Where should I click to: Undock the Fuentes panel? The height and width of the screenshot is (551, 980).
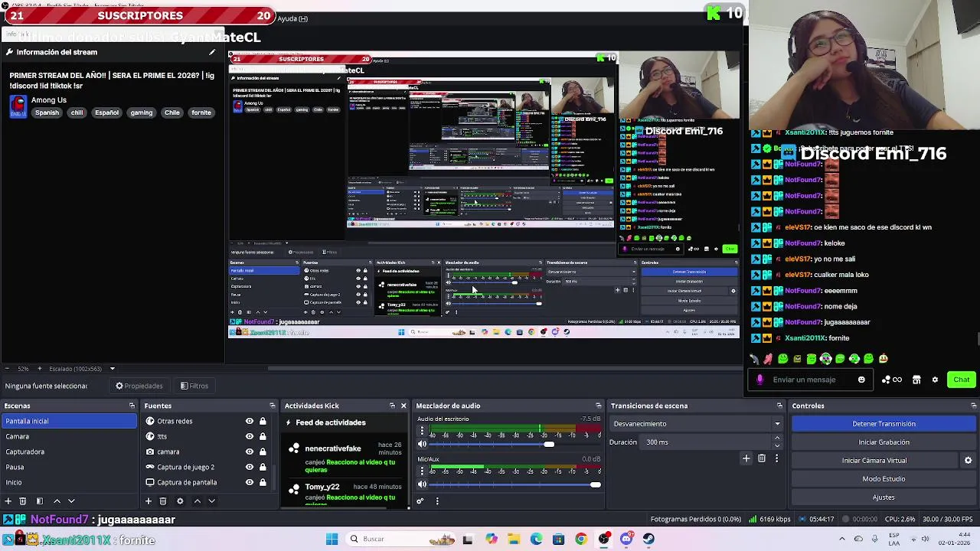point(272,406)
